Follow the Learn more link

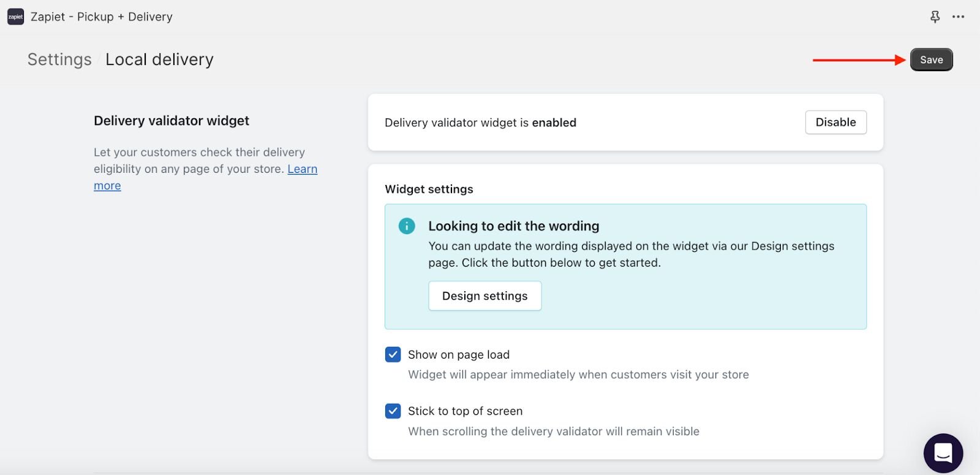pos(302,169)
